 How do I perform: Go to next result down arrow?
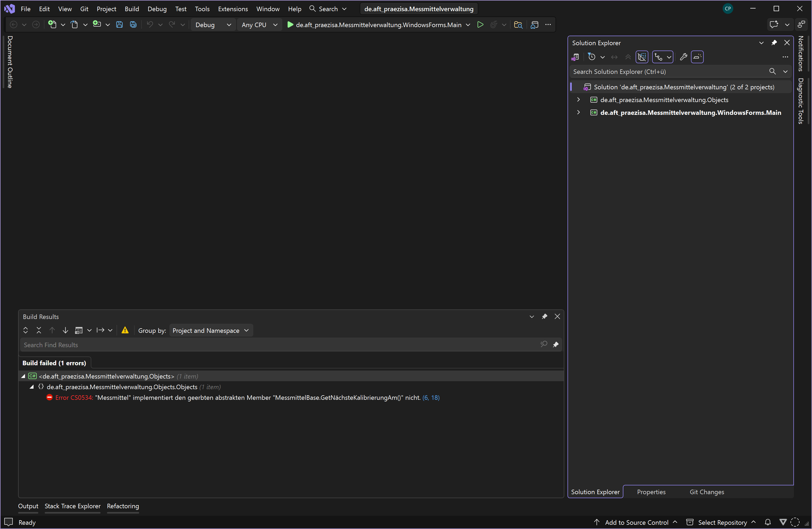[x=65, y=330]
